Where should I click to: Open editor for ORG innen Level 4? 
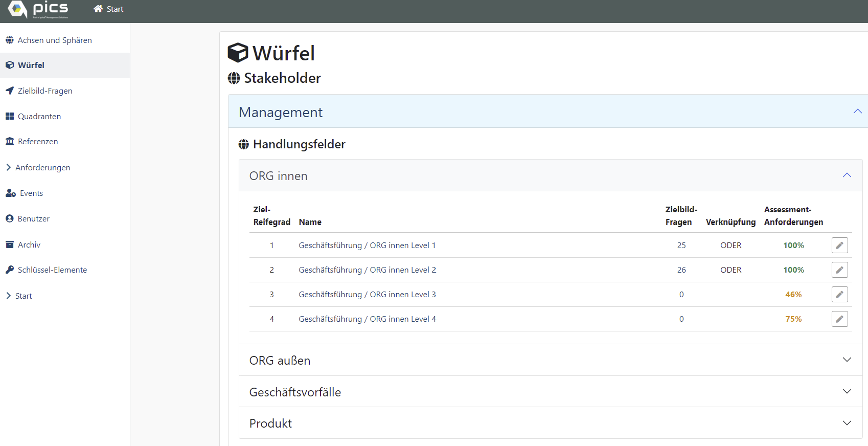click(x=839, y=319)
